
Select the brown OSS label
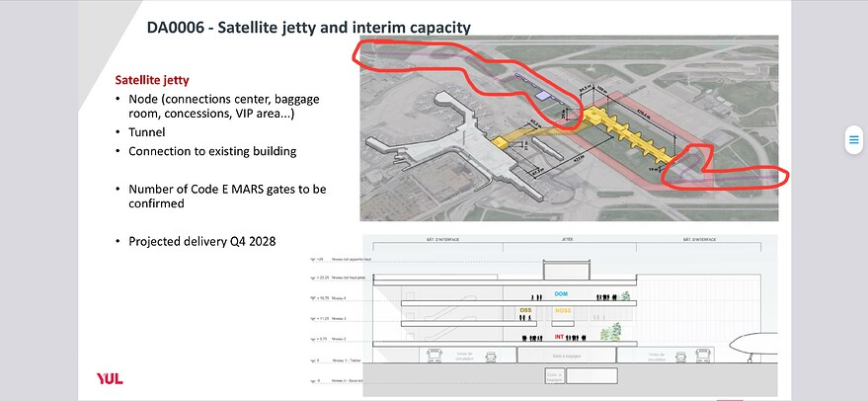pyautogui.click(x=525, y=311)
